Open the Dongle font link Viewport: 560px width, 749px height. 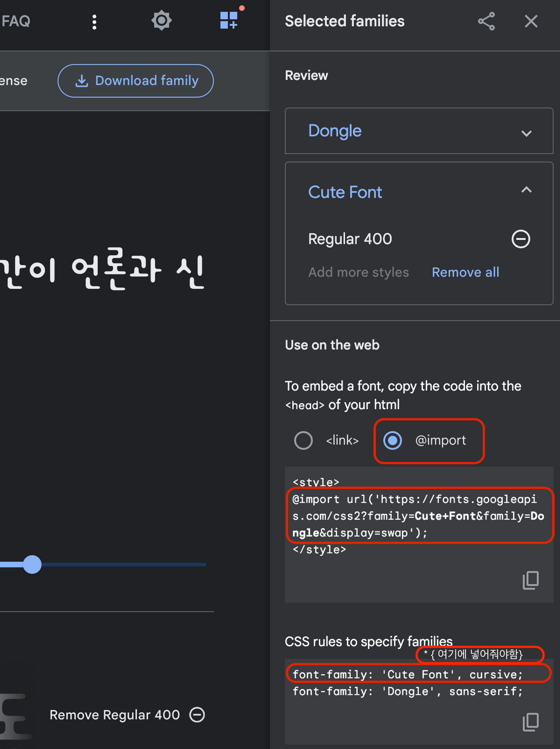335,131
